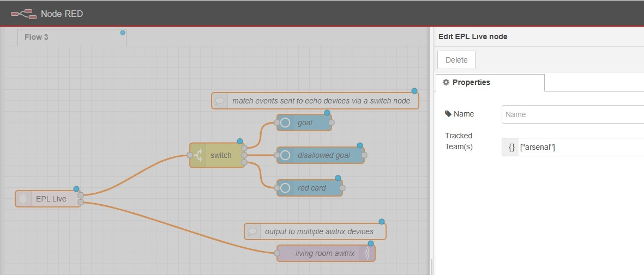Click the circle icon on disallowed goal node
The image size is (644, 275).
[285, 155]
